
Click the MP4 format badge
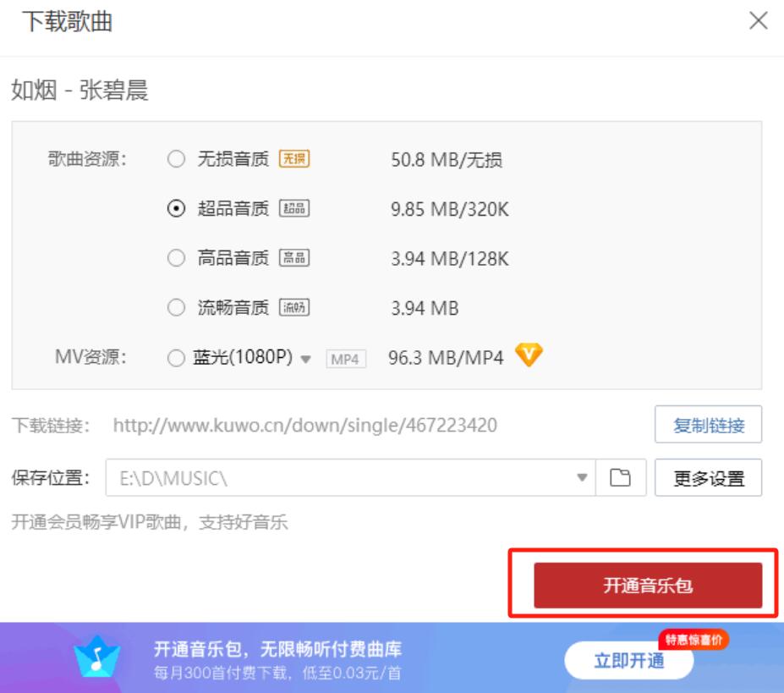coord(346,360)
